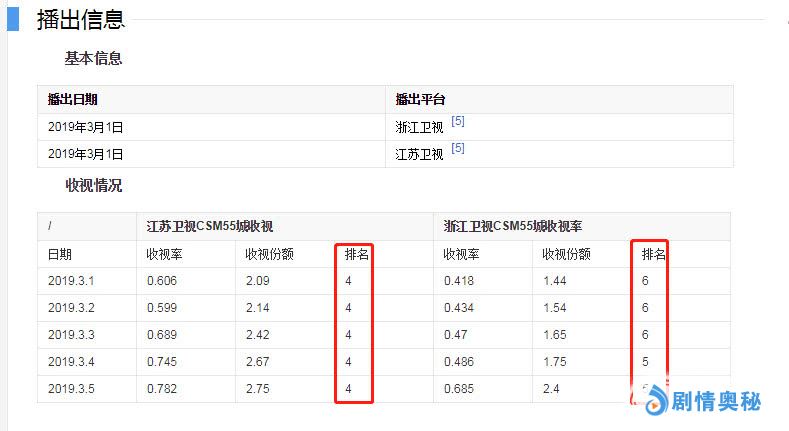Click the 播出信息 section heading
The width and height of the screenshot is (789, 431).
pyautogui.click(x=81, y=19)
